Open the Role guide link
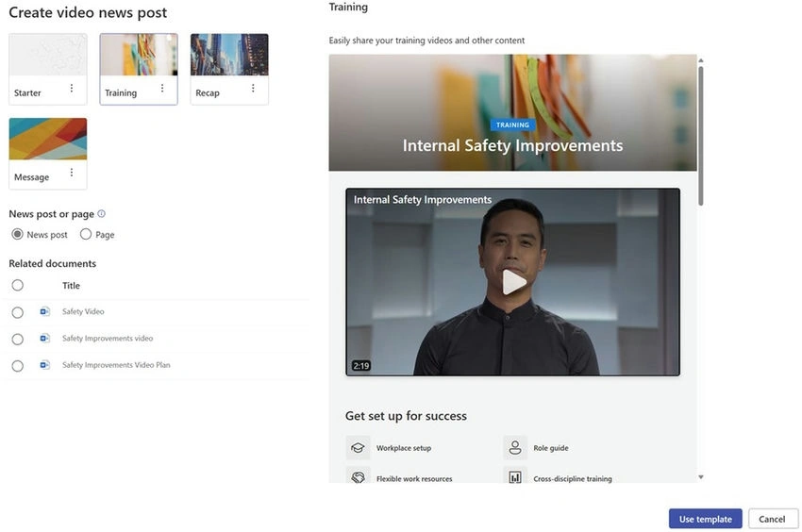The image size is (802, 532). click(x=551, y=448)
